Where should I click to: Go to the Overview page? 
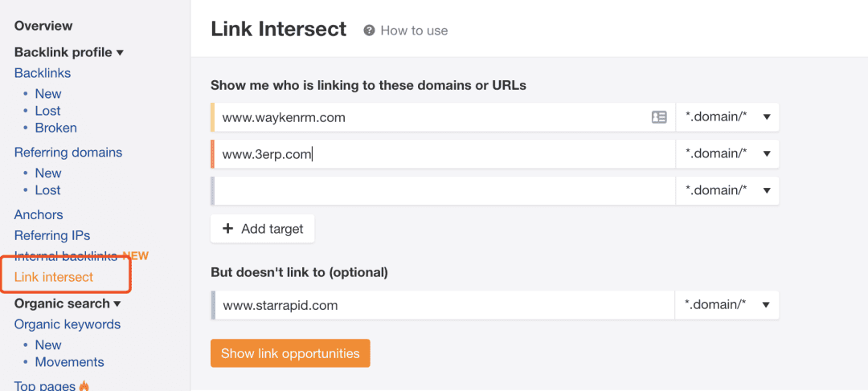coord(43,26)
